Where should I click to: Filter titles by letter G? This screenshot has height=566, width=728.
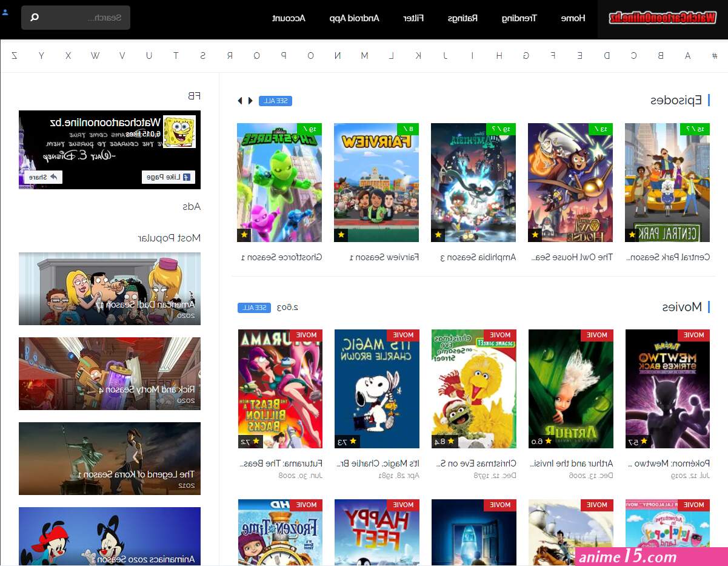(526, 56)
